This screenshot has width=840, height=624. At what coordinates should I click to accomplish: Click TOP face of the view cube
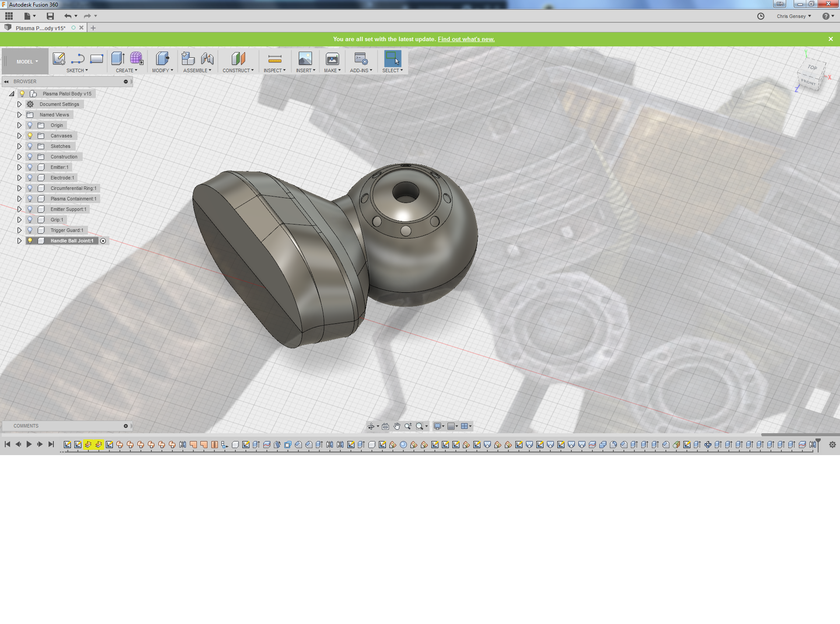click(812, 67)
